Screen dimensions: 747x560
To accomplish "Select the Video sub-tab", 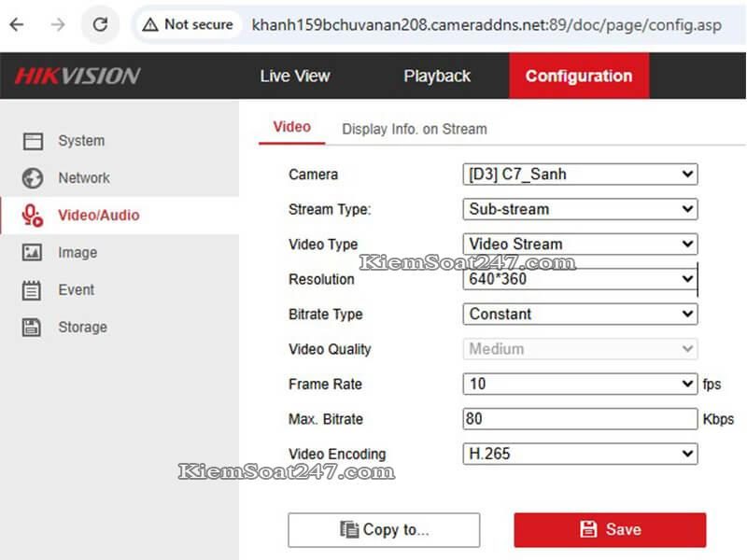I will pyautogui.click(x=291, y=127).
